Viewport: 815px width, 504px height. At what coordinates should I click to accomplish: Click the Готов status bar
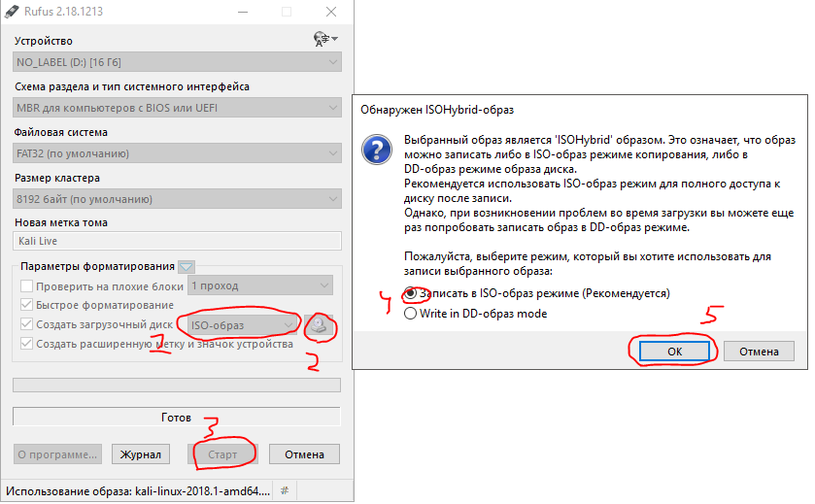point(177,418)
